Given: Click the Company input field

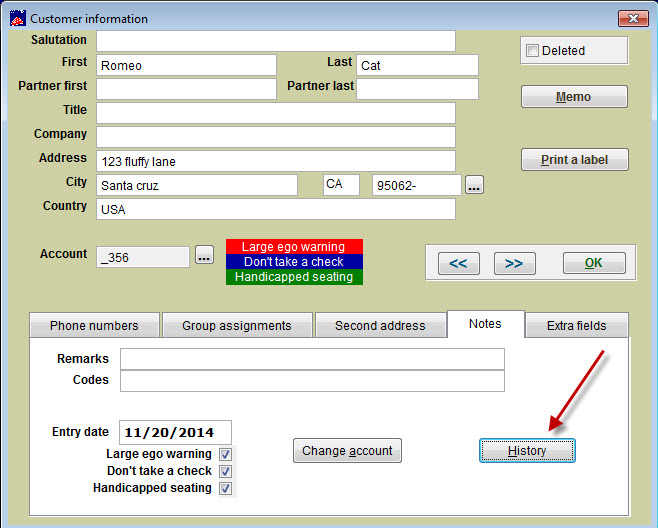Looking at the screenshot, I should coord(276,137).
